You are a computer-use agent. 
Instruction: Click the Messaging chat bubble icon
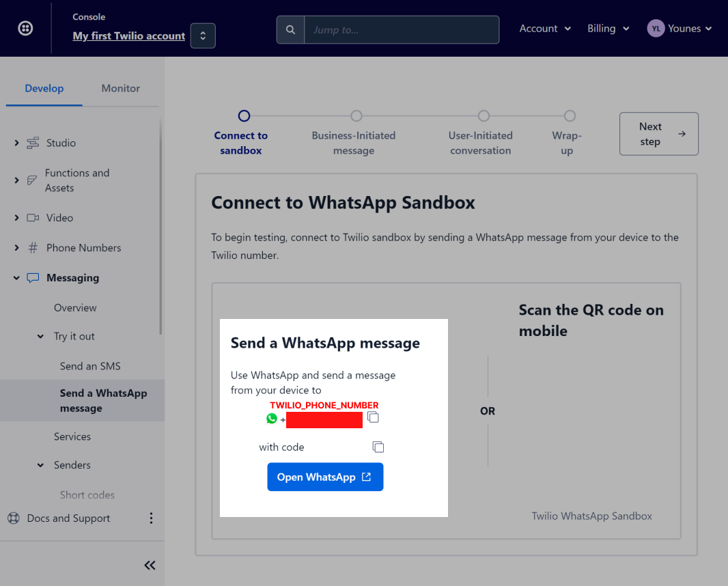click(33, 278)
